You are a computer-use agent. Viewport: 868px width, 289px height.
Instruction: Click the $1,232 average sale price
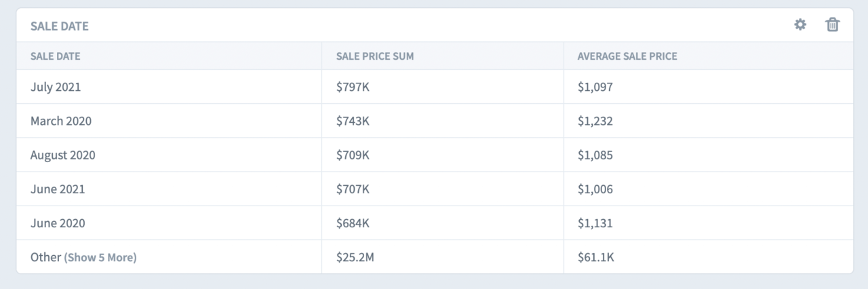point(595,121)
